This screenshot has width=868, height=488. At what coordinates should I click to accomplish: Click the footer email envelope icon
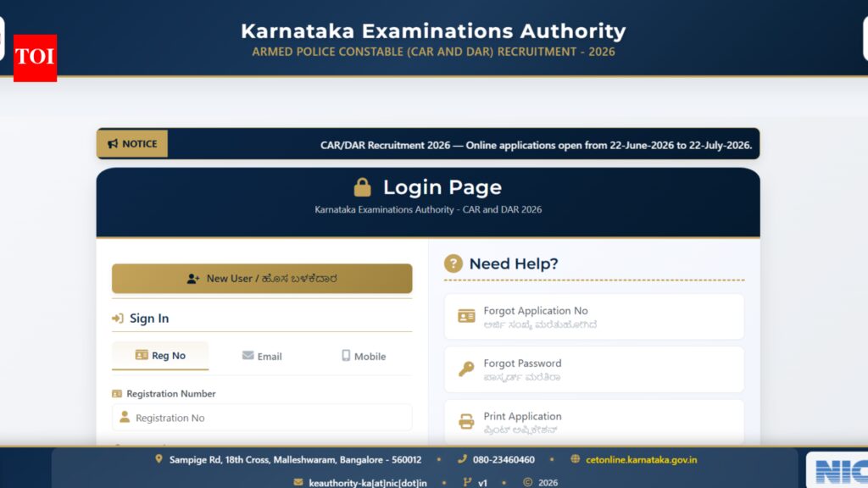[x=298, y=482]
